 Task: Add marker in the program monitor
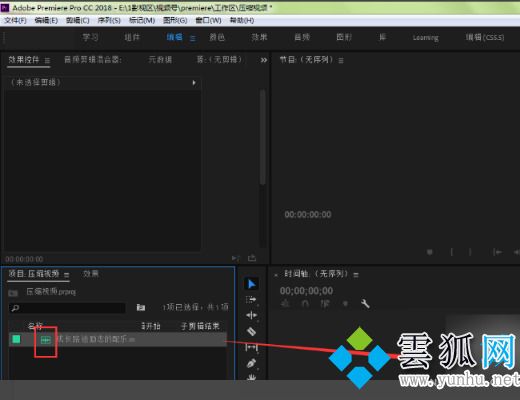tap(430, 252)
